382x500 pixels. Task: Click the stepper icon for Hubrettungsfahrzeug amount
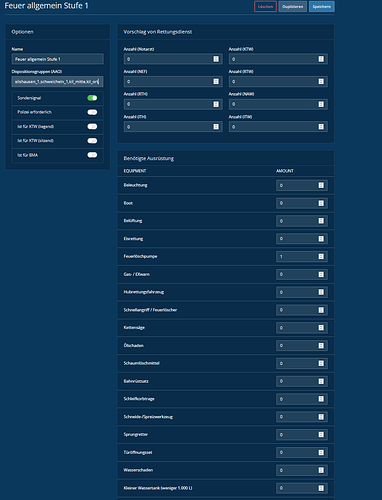(x=321, y=292)
